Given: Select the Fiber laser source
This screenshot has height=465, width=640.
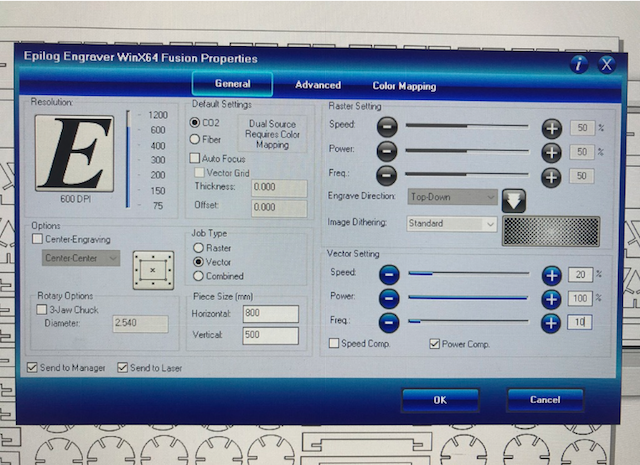Looking at the screenshot, I should click(x=195, y=139).
